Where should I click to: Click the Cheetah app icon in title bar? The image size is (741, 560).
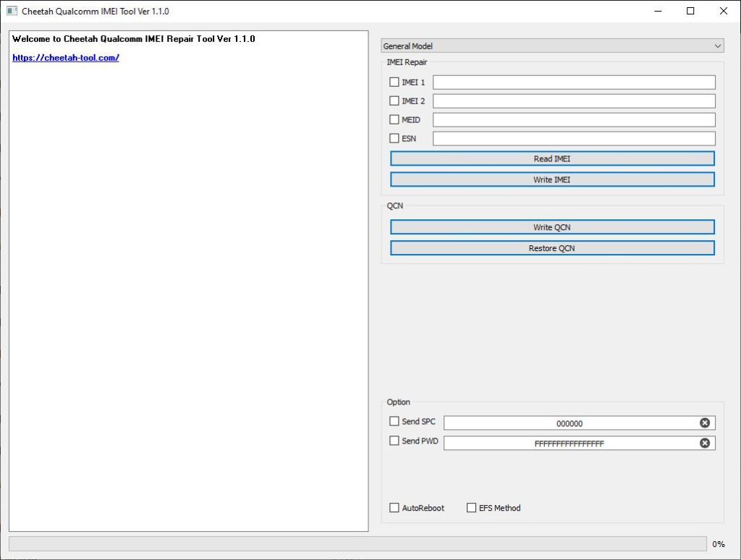click(10, 11)
